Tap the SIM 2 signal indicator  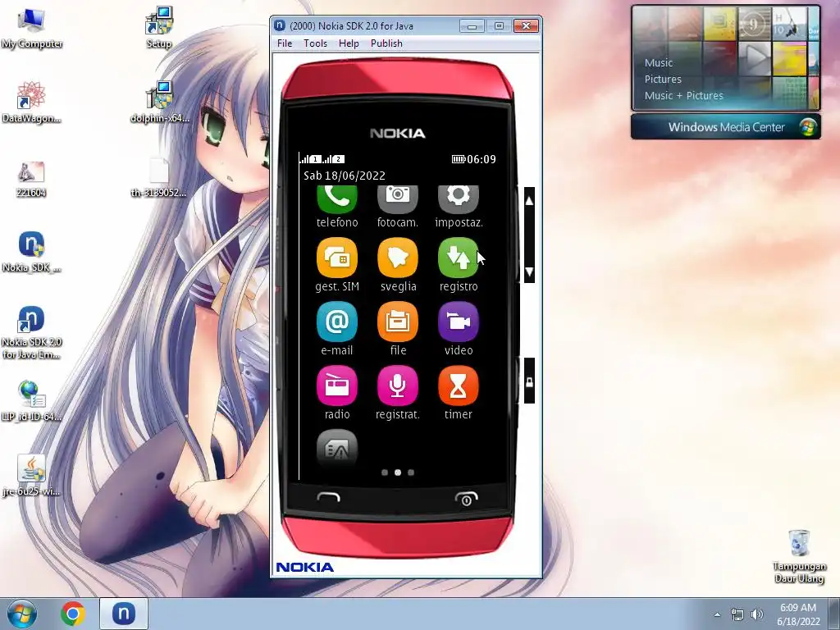click(x=334, y=159)
